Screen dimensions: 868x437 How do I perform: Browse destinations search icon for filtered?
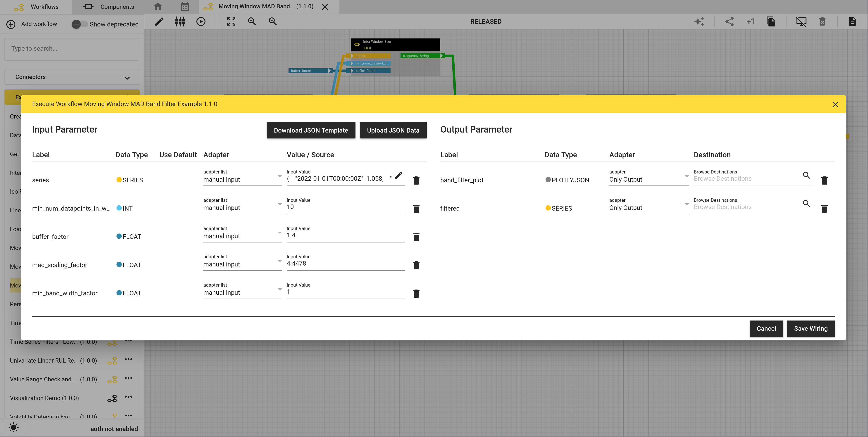[x=806, y=204]
